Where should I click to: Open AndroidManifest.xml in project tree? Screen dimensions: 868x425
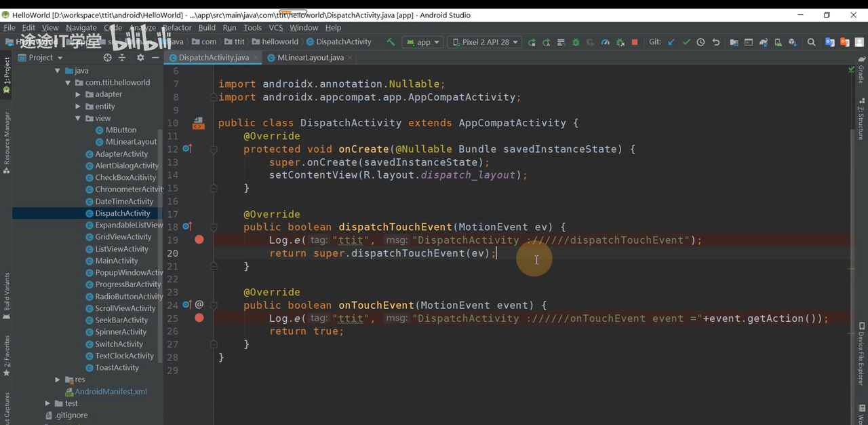[111, 392]
